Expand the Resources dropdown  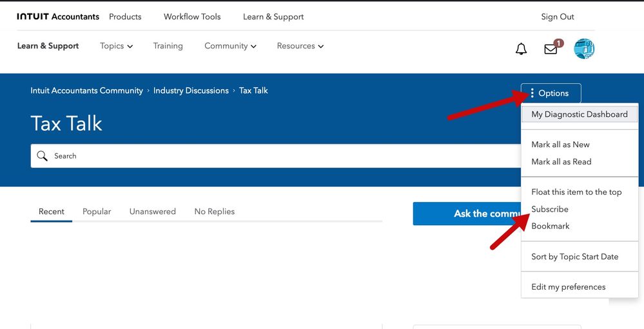click(300, 46)
